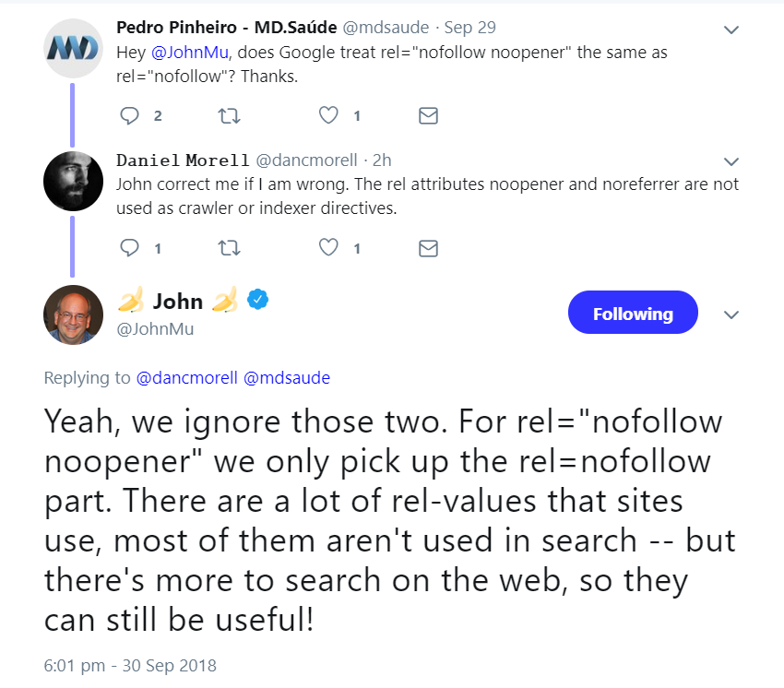This screenshot has width=784, height=688.
Task: Click Daniel Morell's avatar picture
Action: point(73,182)
